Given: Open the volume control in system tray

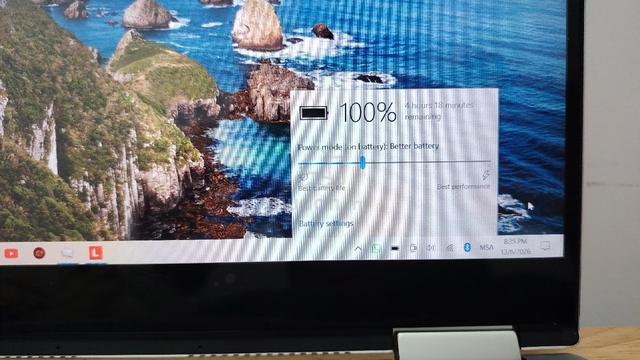Looking at the screenshot, I should coord(430,248).
